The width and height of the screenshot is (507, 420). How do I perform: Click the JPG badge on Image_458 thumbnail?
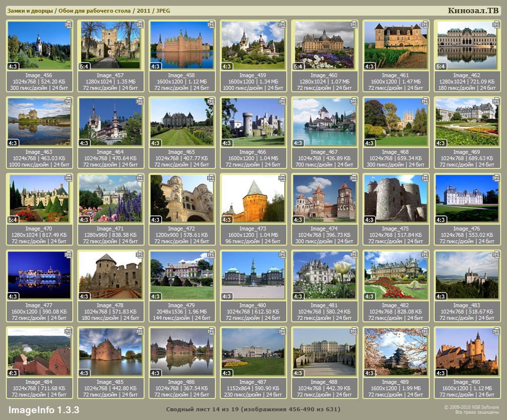tap(211, 24)
